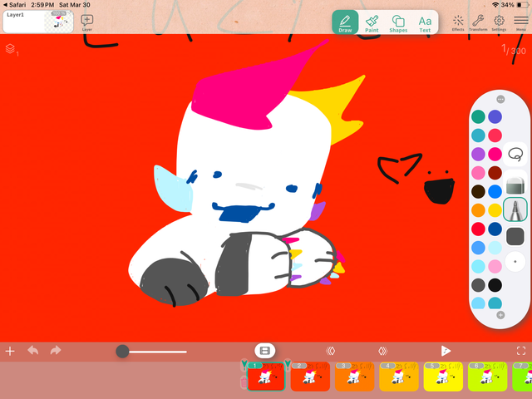Choose the black color swatch
Viewport: 532px width, 399px height.
coord(495,285)
